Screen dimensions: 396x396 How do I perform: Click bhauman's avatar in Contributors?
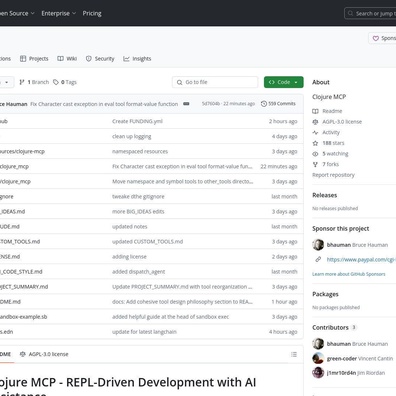pyautogui.click(x=318, y=344)
